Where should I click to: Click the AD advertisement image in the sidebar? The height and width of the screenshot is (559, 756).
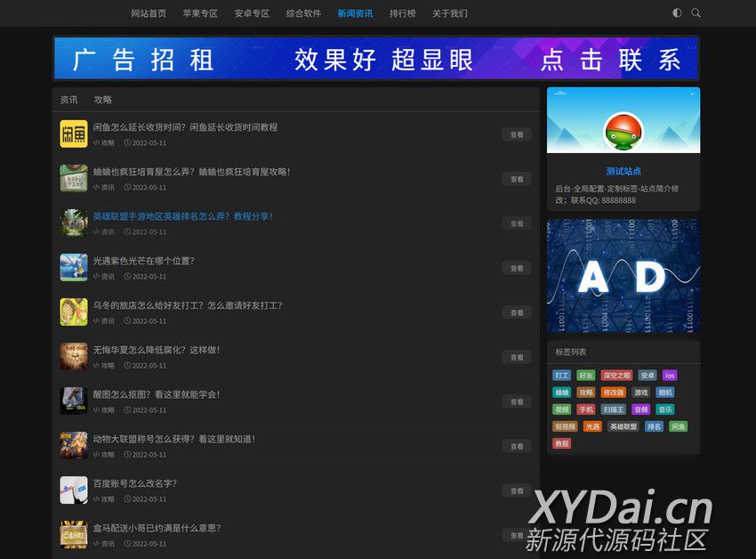tap(623, 275)
